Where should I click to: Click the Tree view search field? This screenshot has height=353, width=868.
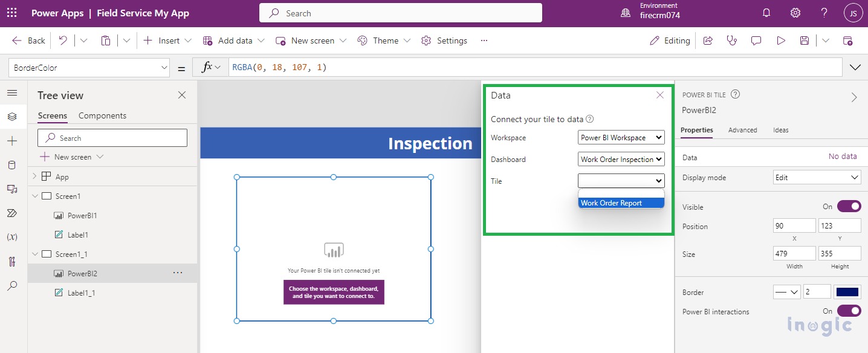click(x=112, y=138)
